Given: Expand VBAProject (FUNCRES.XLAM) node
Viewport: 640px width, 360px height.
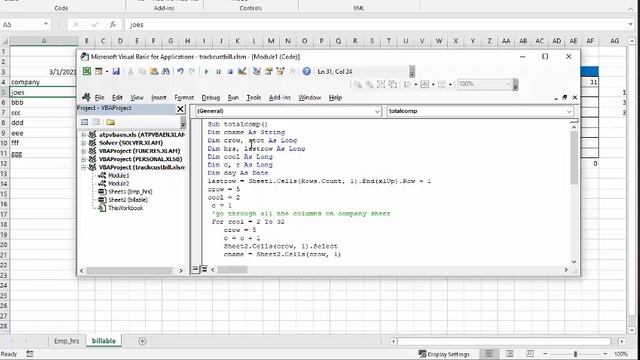Looking at the screenshot, I should (84, 151).
